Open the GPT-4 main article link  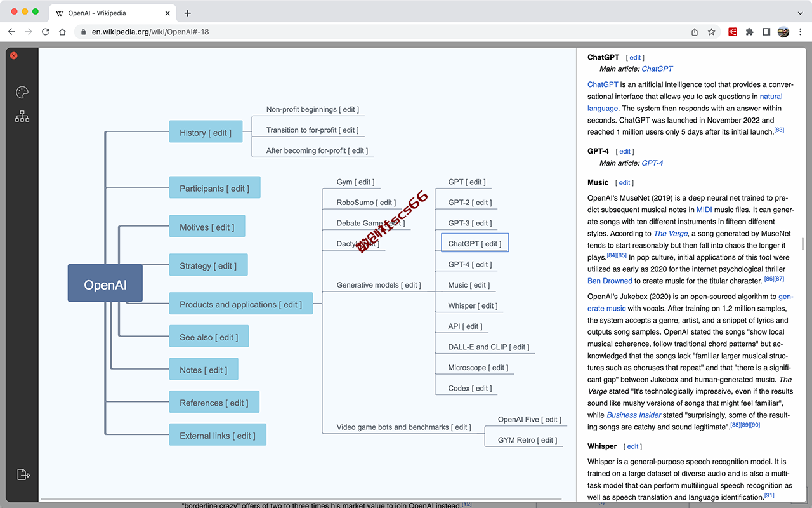[652, 163]
